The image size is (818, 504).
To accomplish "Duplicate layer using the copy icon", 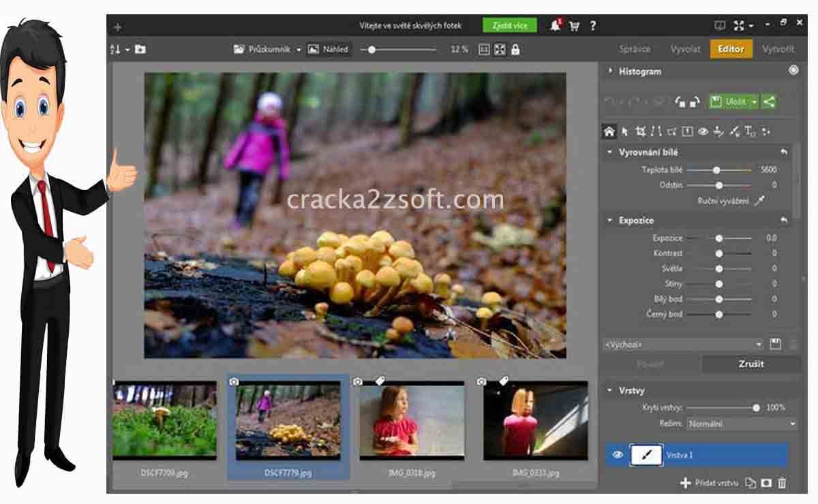I will [751, 483].
